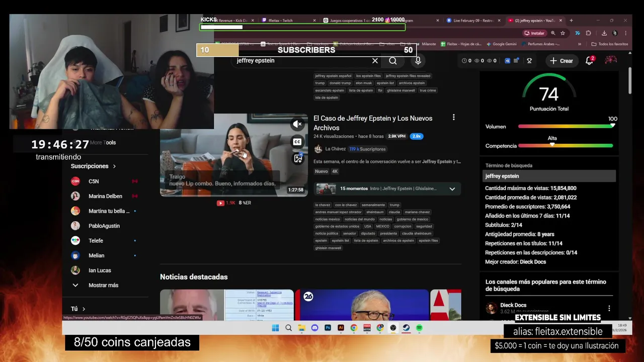The height and width of the screenshot is (362, 644).
Task: Open the Chrome extensions puzzle icon
Action: point(589,33)
